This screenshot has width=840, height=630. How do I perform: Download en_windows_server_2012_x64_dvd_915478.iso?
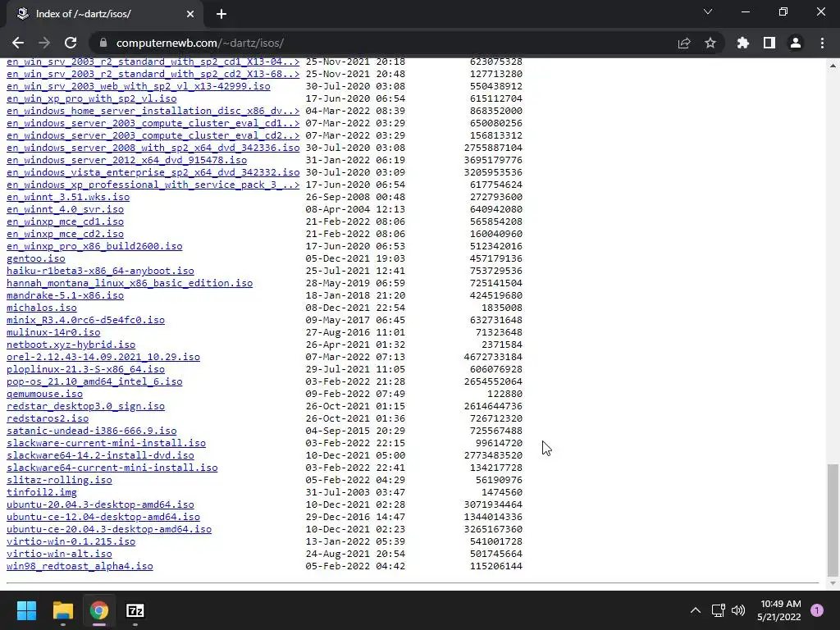(x=127, y=161)
